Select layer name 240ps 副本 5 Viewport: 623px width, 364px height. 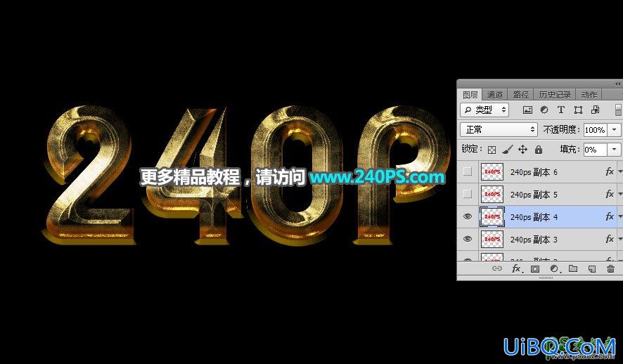coord(534,195)
